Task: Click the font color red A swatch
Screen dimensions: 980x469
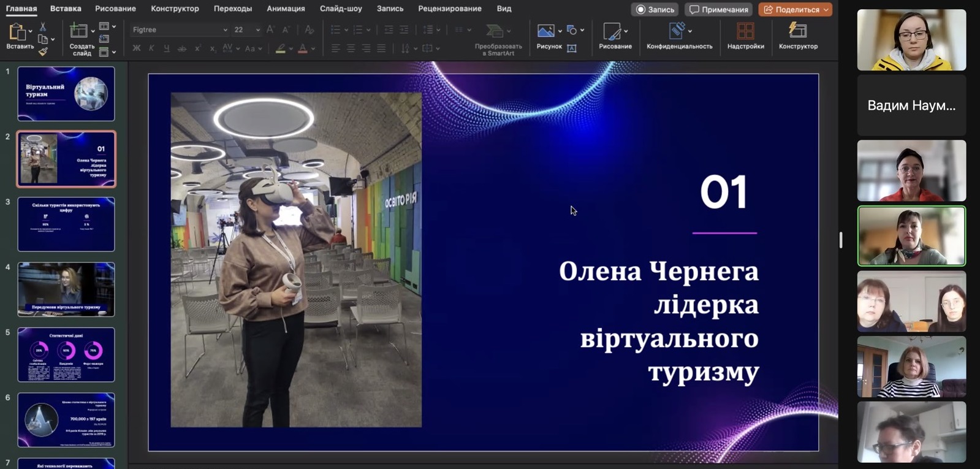Action: coord(302,48)
